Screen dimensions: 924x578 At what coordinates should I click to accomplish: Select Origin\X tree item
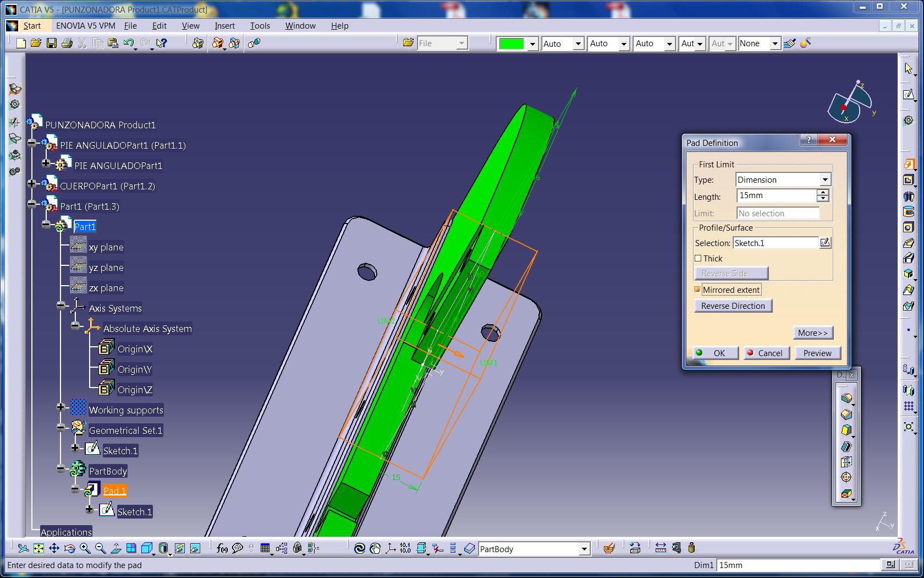[135, 349]
